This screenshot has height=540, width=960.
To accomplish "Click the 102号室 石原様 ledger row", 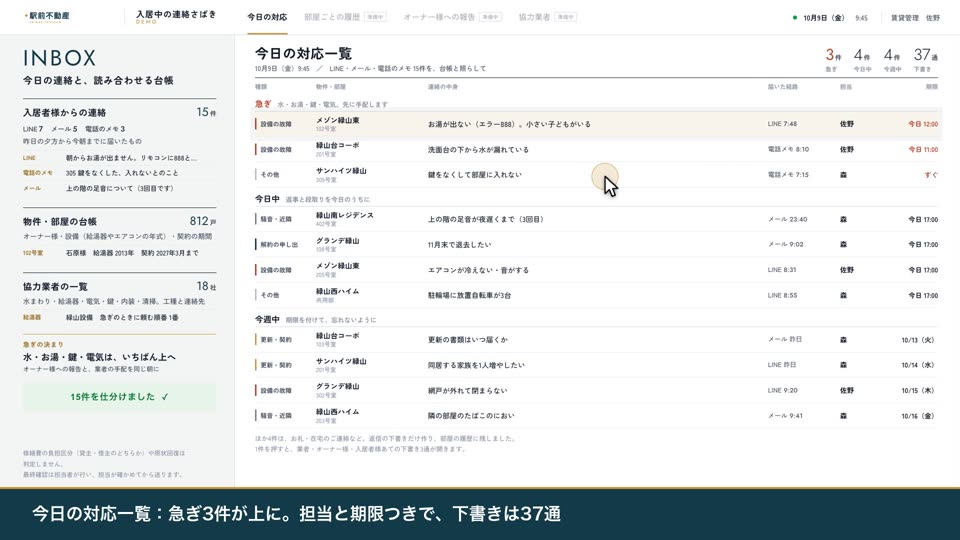I will coord(119,253).
